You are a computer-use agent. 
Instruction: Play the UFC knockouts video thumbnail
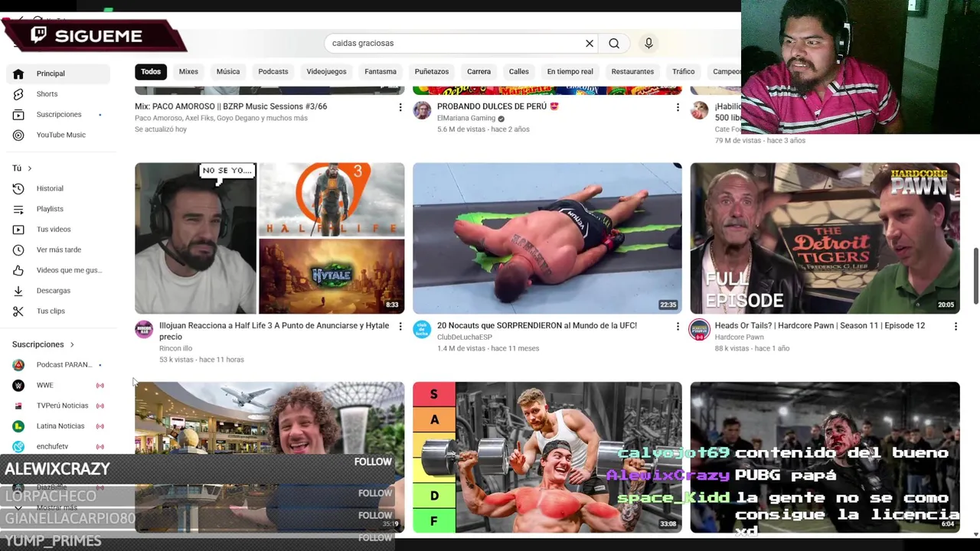pyautogui.click(x=547, y=238)
